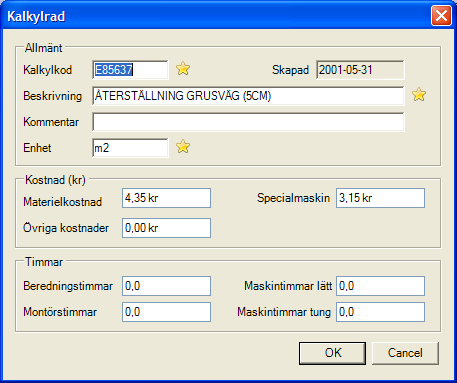Click the Maskintimmar tung field

[x=380, y=312]
